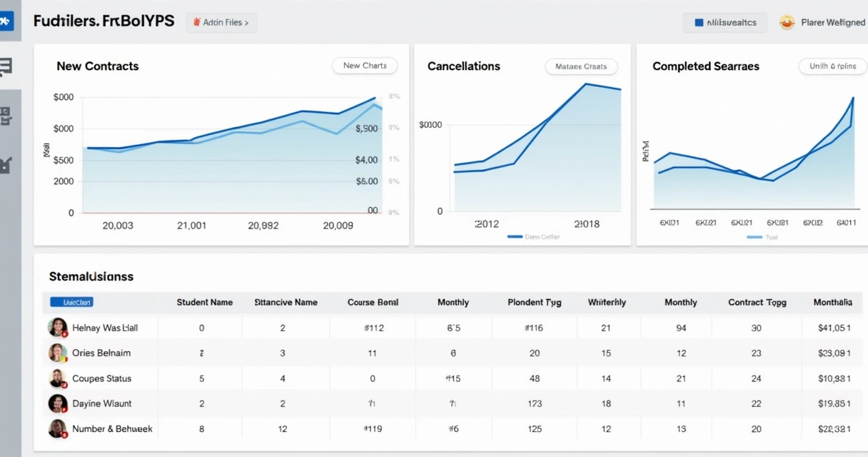Open the New Charts dropdown in New Contracts

(x=365, y=66)
